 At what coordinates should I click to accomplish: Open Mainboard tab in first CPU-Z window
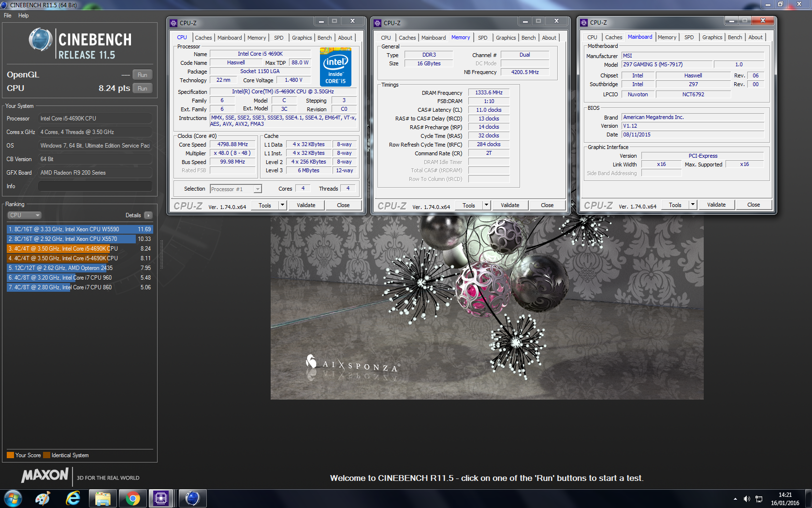(230, 38)
